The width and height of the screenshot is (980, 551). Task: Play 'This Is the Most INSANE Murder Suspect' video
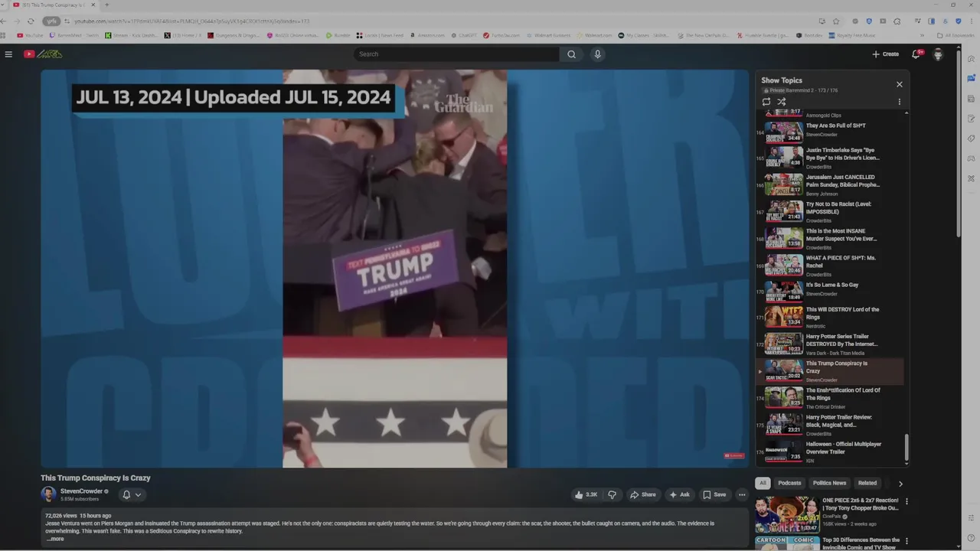click(x=830, y=238)
